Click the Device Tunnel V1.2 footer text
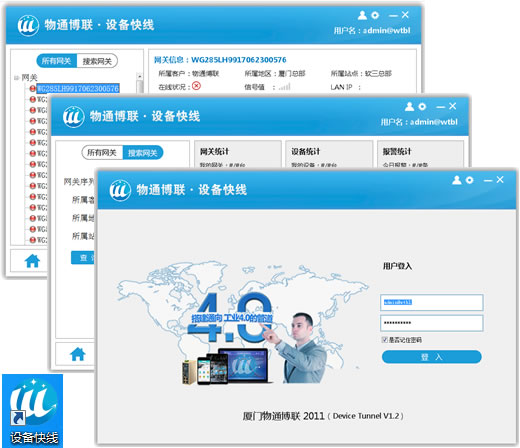520x448 pixels. point(366,416)
